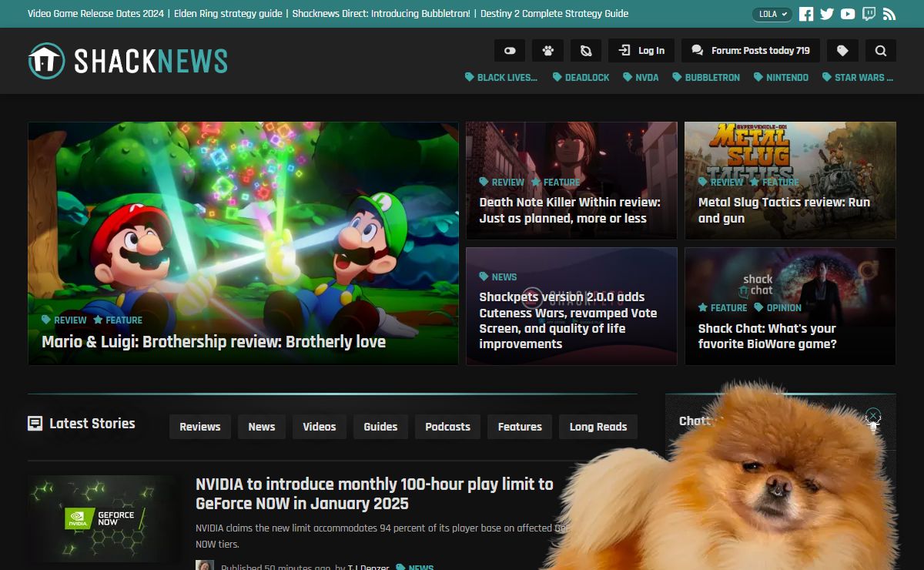The width and height of the screenshot is (924, 570).
Task: Switch to the Long Reads tab
Action: coord(598,427)
